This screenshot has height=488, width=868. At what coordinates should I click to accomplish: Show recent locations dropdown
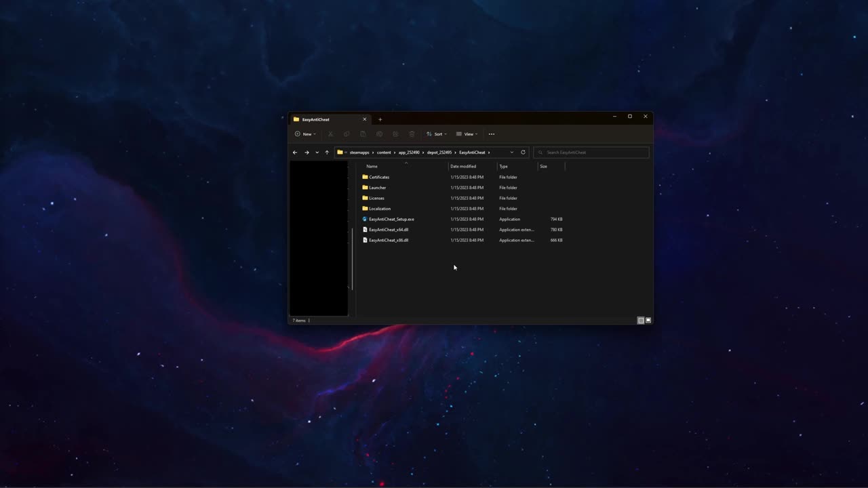pyautogui.click(x=317, y=152)
